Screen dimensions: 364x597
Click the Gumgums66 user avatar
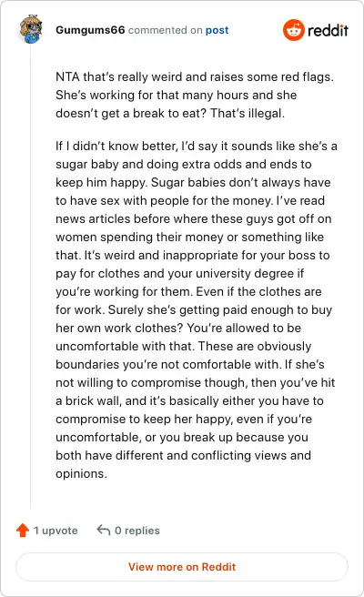click(x=31, y=30)
